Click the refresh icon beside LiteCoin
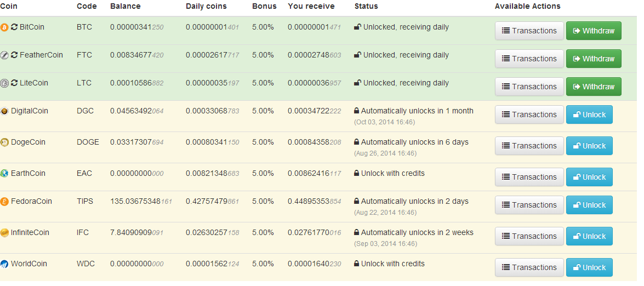Image resolution: width=644 pixels, height=286 pixels. click(x=14, y=83)
